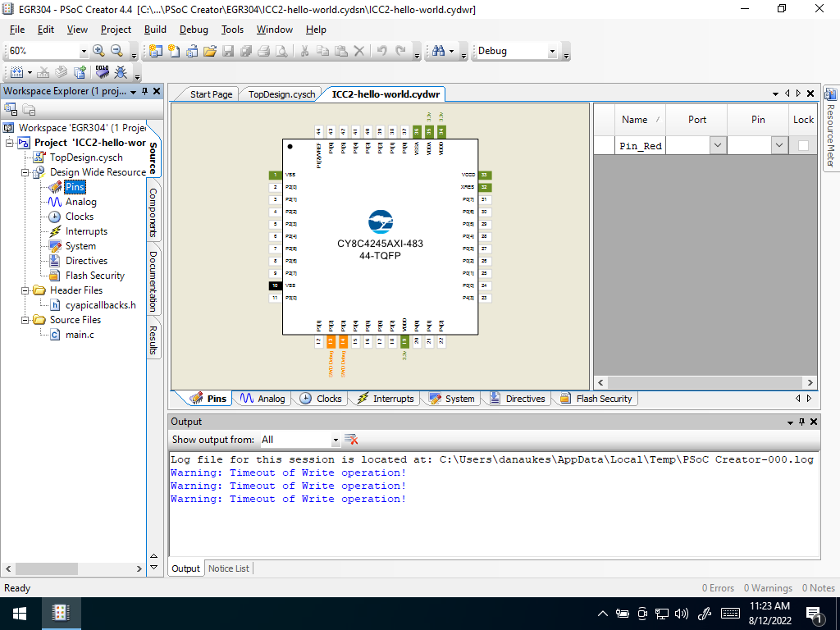This screenshot has width=840, height=630.
Task: Open the Components vertical side tab
Action: click(x=153, y=212)
